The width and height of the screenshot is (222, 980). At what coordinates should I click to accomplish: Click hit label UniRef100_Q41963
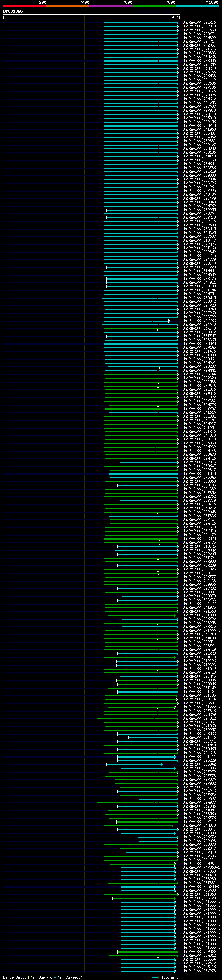(199, 130)
